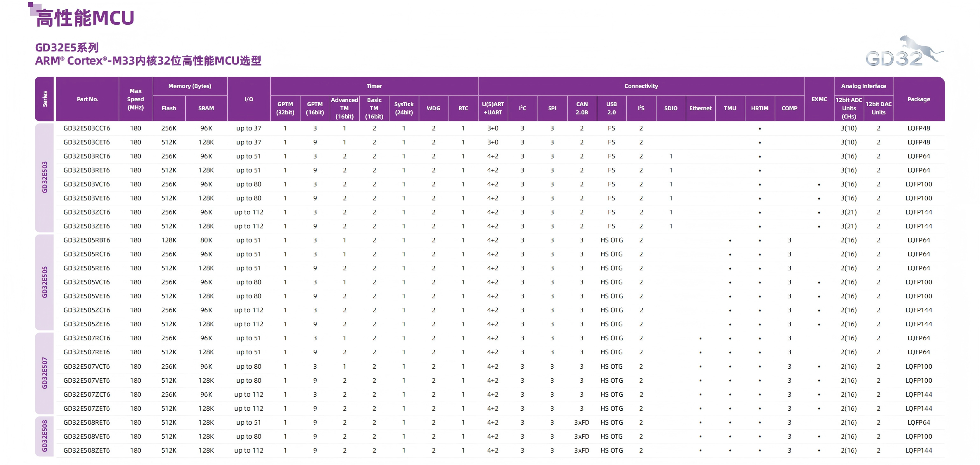Click part number GD32E503CCT6
The width and height of the screenshot is (980, 465).
pyautogui.click(x=87, y=128)
